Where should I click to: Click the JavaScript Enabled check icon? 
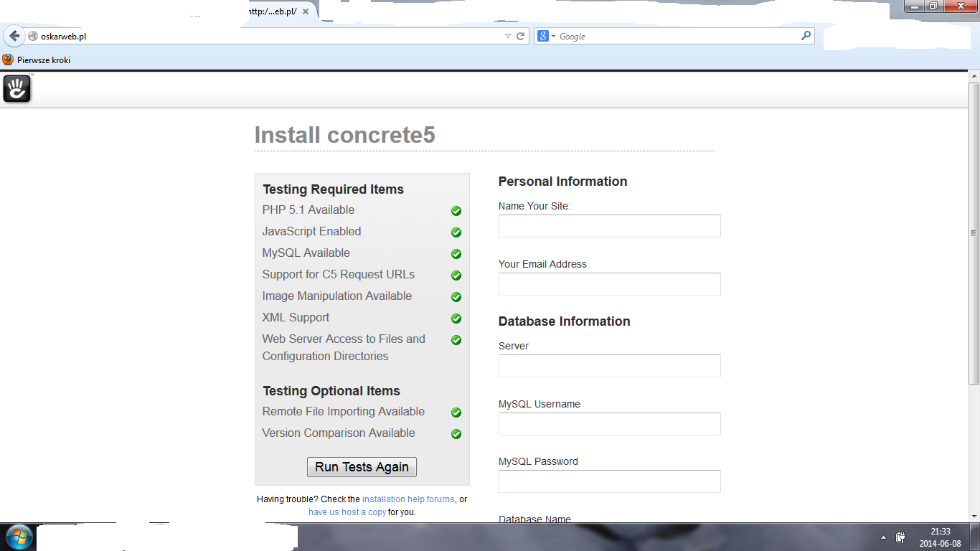(456, 232)
